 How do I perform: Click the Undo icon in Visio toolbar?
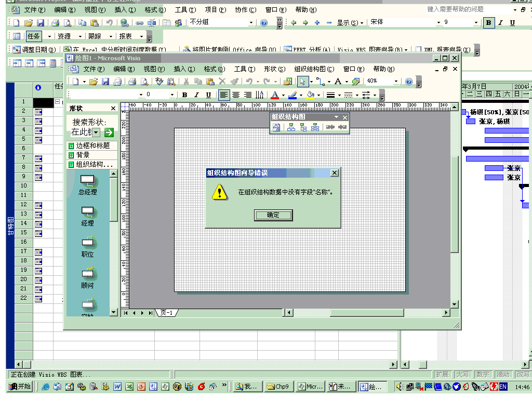point(249,82)
